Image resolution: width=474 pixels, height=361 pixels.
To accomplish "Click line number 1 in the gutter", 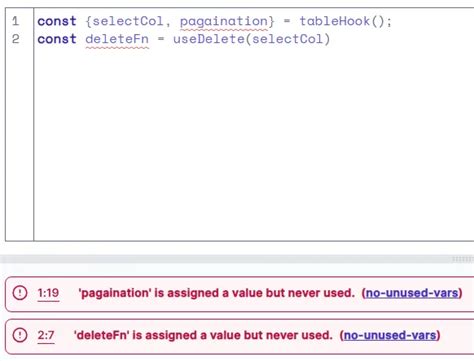I will tap(15, 21).
